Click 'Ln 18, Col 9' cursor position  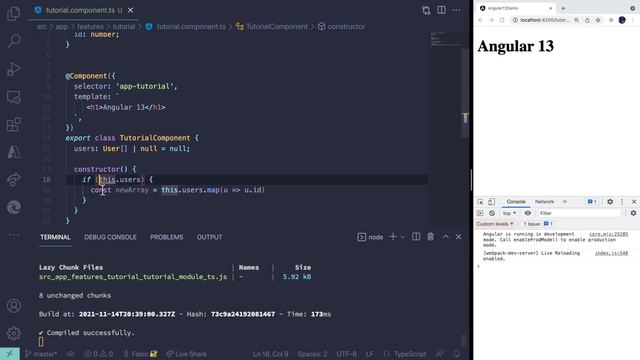(x=270, y=354)
